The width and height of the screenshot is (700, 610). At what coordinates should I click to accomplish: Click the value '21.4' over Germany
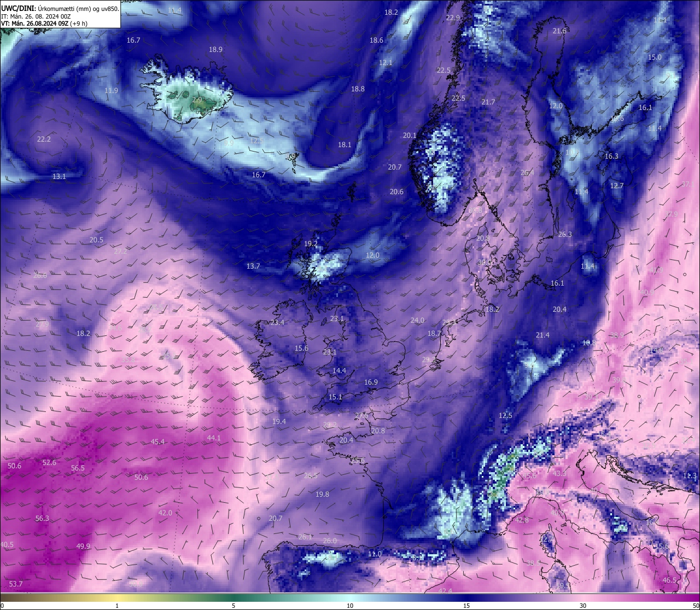click(542, 335)
